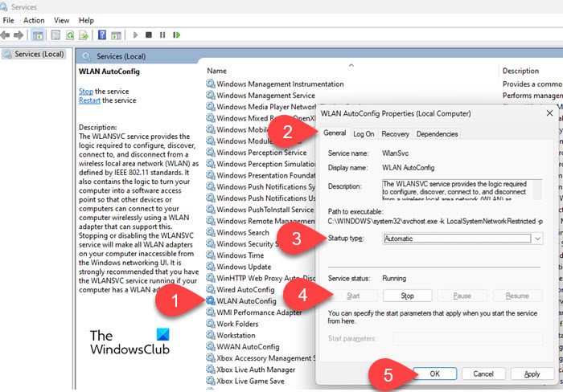Switch to the Recovery tab
Image resolution: width=563 pixels, height=392 pixels.
pos(396,134)
